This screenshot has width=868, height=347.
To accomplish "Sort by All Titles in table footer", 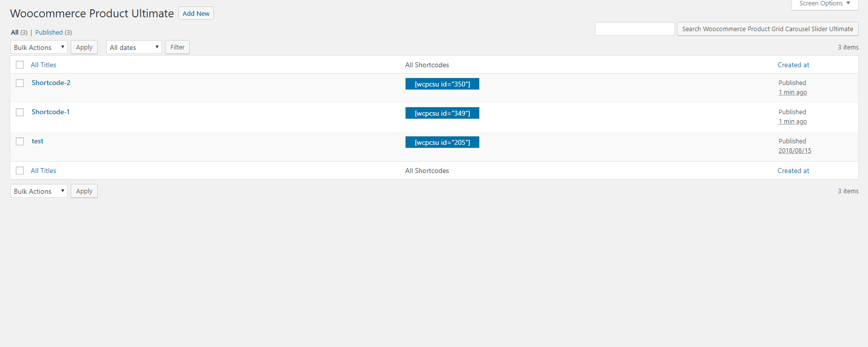I will [x=43, y=171].
